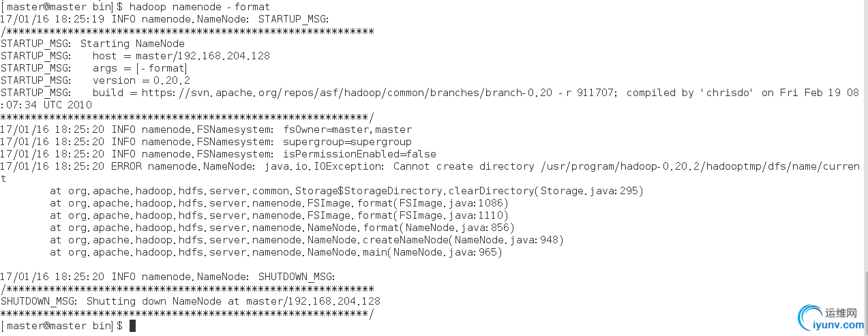Click the 'supergroup=supergroup' log entry
This screenshot has height=336, width=868.
348,142
